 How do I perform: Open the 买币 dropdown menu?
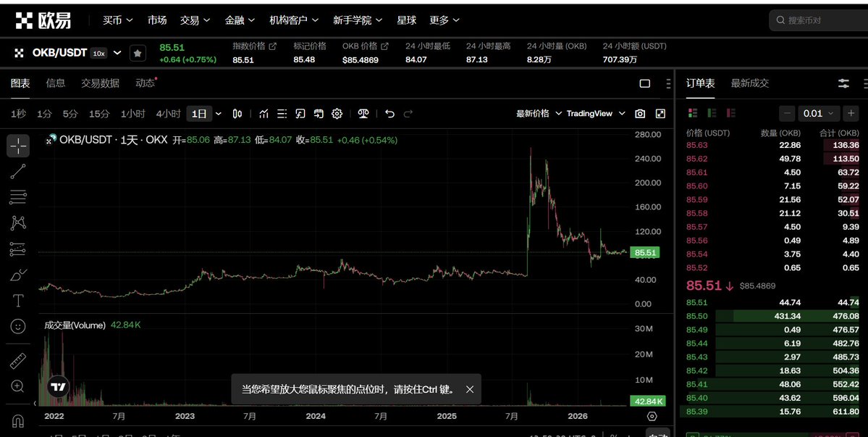point(117,20)
